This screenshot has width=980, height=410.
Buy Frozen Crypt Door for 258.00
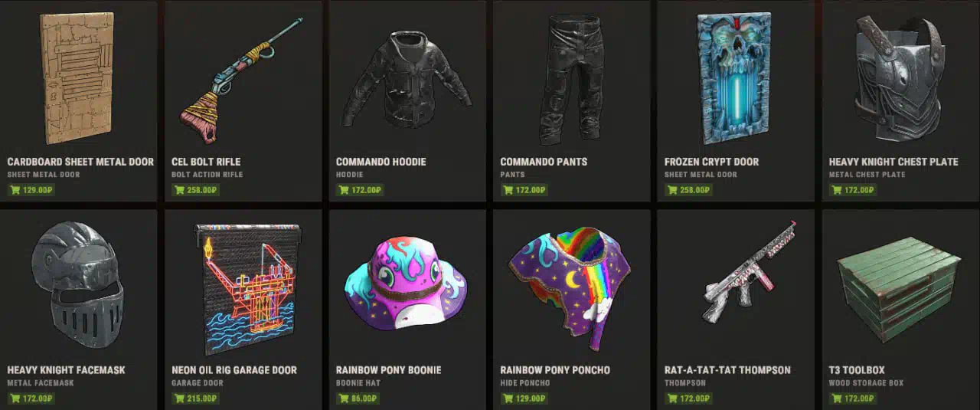click(x=689, y=190)
